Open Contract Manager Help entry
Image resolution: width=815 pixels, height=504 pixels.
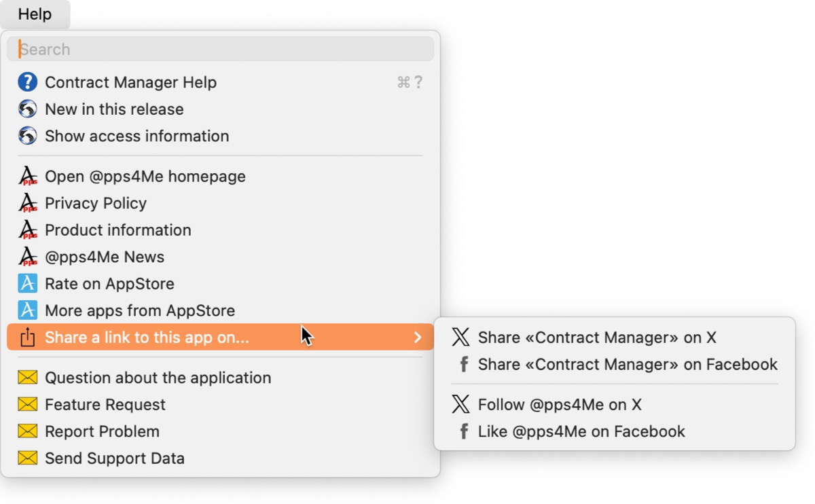[x=220, y=82]
